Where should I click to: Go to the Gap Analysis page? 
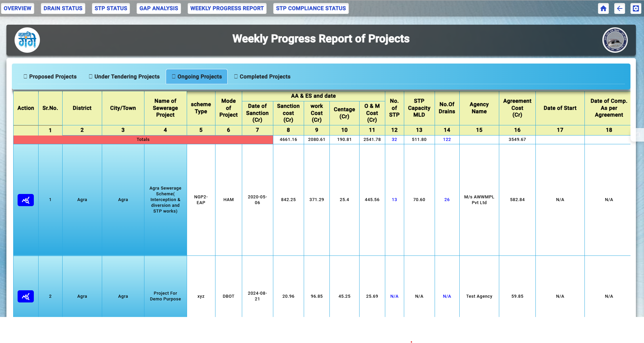pos(159,8)
